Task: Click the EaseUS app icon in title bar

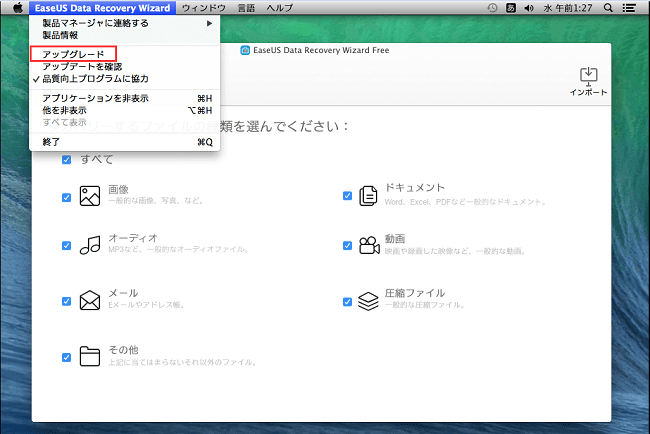Action: (245, 50)
